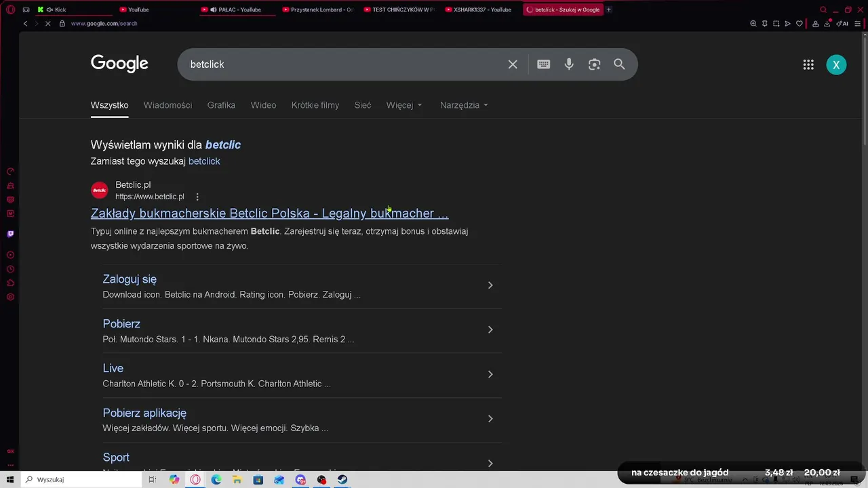Open Steam from the taskbar
This screenshot has width=868, height=488.
click(342, 479)
